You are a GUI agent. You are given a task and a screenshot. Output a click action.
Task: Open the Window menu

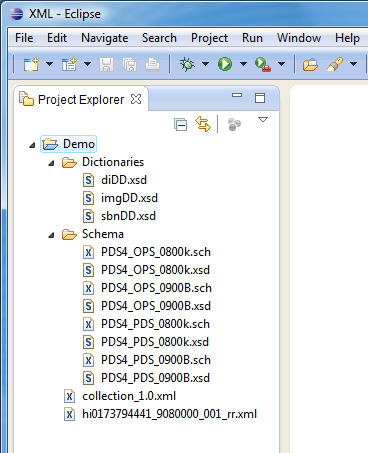(x=299, y=38)
